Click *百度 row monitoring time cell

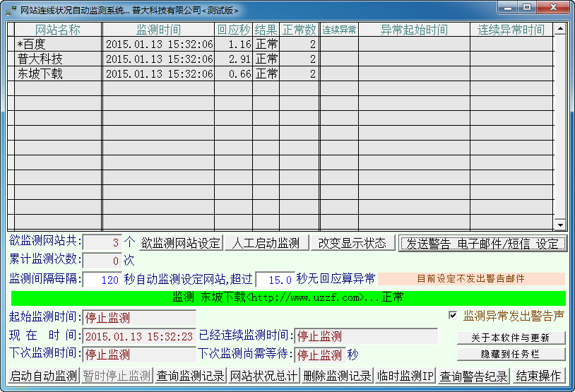coord(158,44)
